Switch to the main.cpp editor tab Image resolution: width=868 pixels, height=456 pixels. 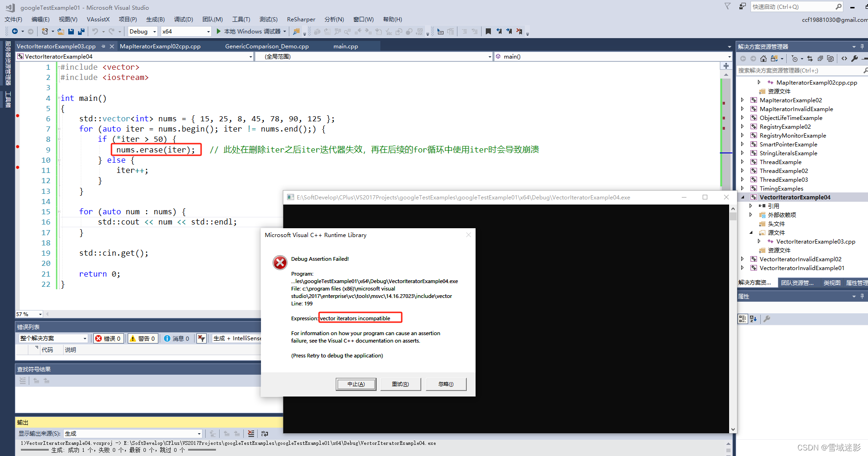pos(346,46)
